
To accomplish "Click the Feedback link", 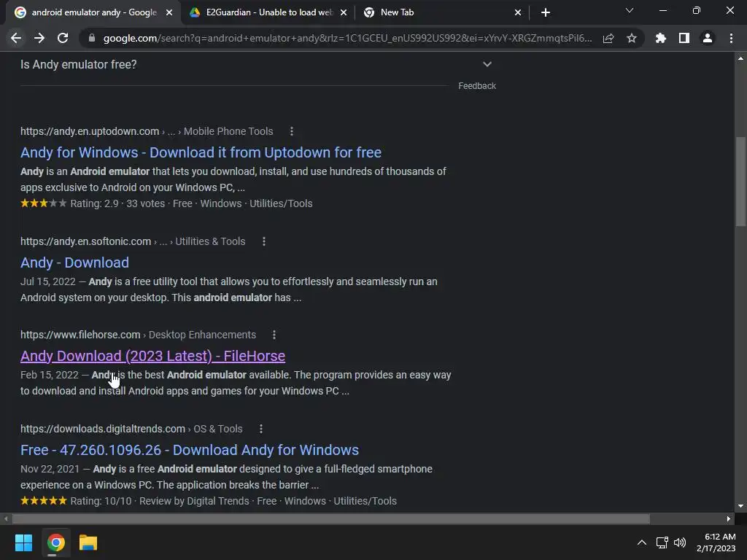I will coord(477,86).
